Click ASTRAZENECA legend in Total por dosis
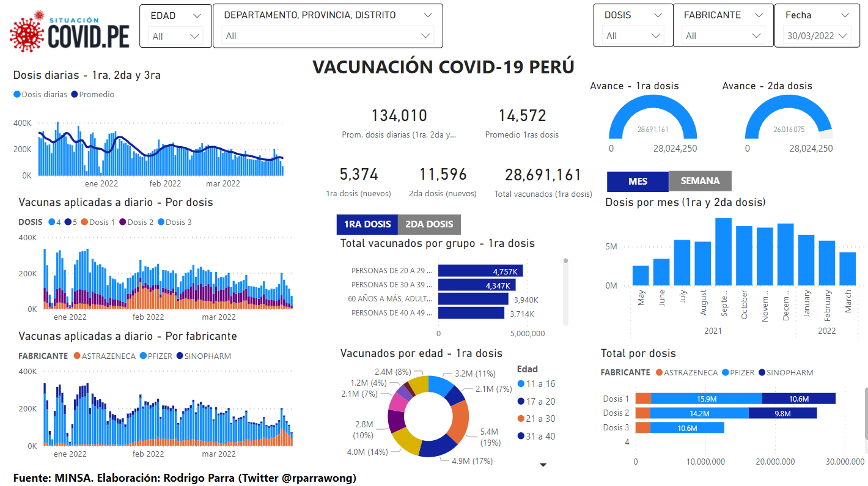Viewport: 868px width, 486px height. [x=686, y=372]
